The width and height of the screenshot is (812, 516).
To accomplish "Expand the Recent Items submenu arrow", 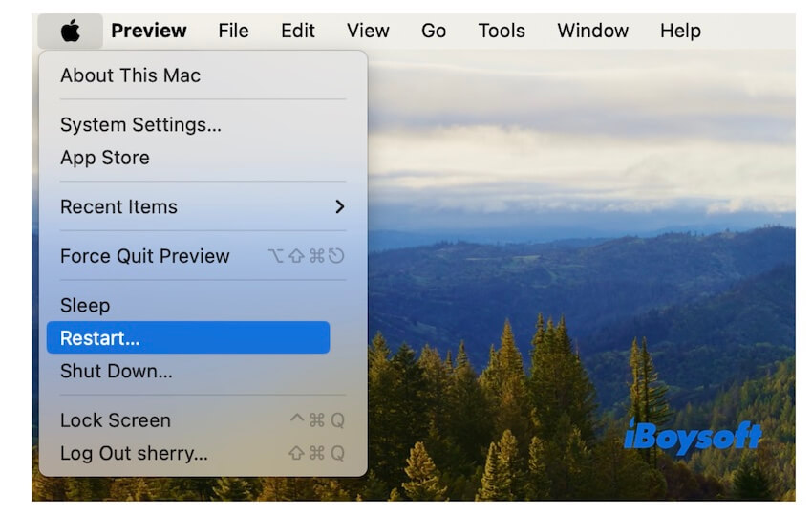I will 339,207.
